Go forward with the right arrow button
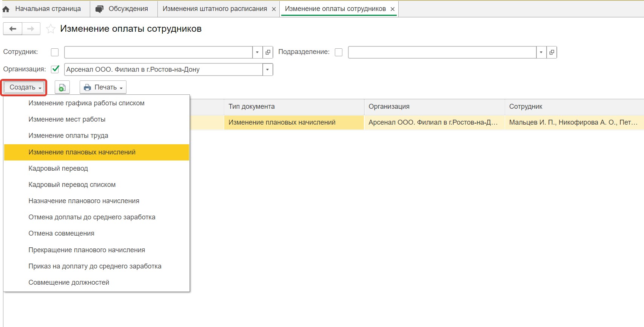The image size is (644, 327). click(x=31, y=29)
